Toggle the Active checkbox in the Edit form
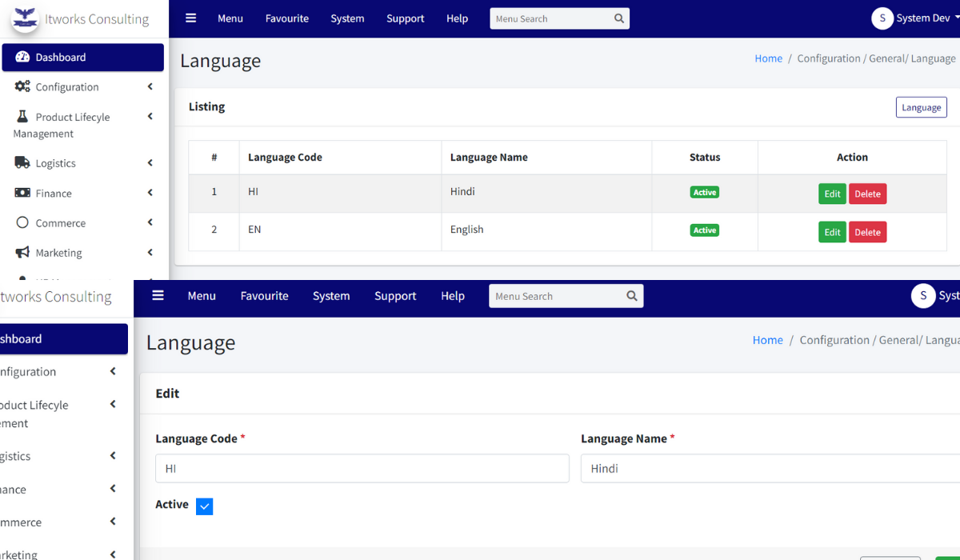Screen dimensions: 960x560 click(x=205, y=506)
